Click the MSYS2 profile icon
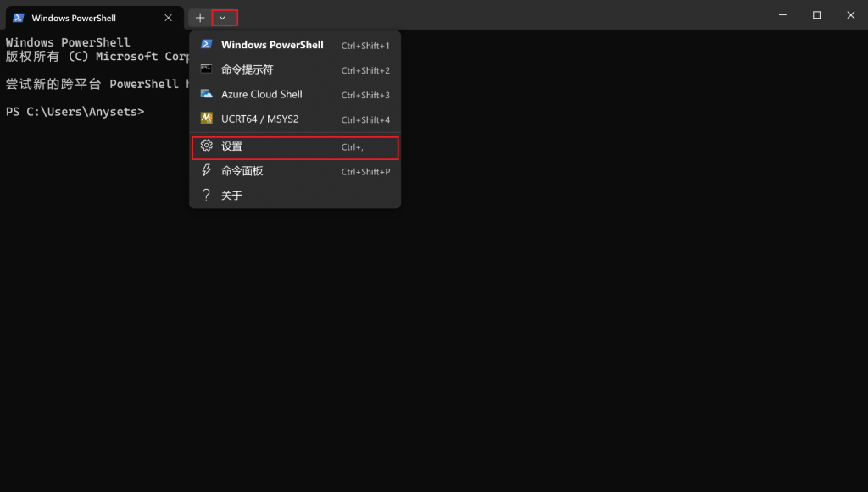 click(206, 119)
